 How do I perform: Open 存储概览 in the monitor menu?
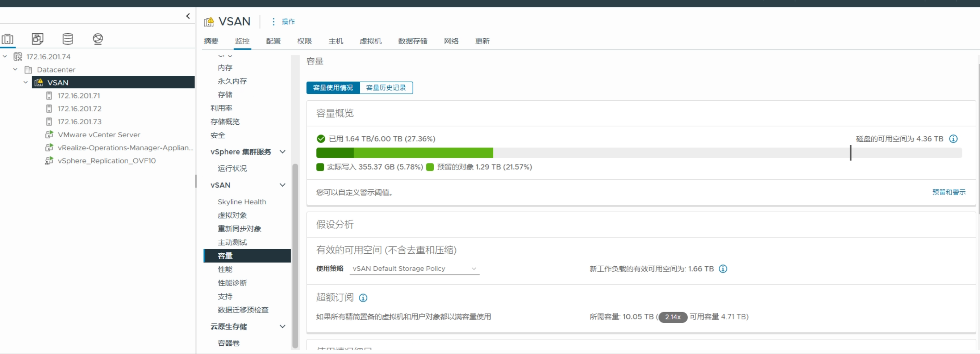click(x=225, y=121)
